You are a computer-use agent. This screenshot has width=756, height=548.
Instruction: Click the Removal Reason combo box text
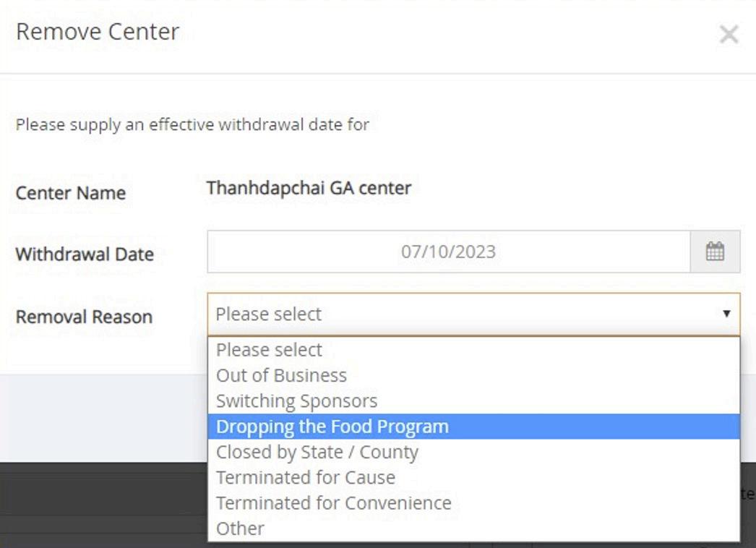(x=269, y=314)
